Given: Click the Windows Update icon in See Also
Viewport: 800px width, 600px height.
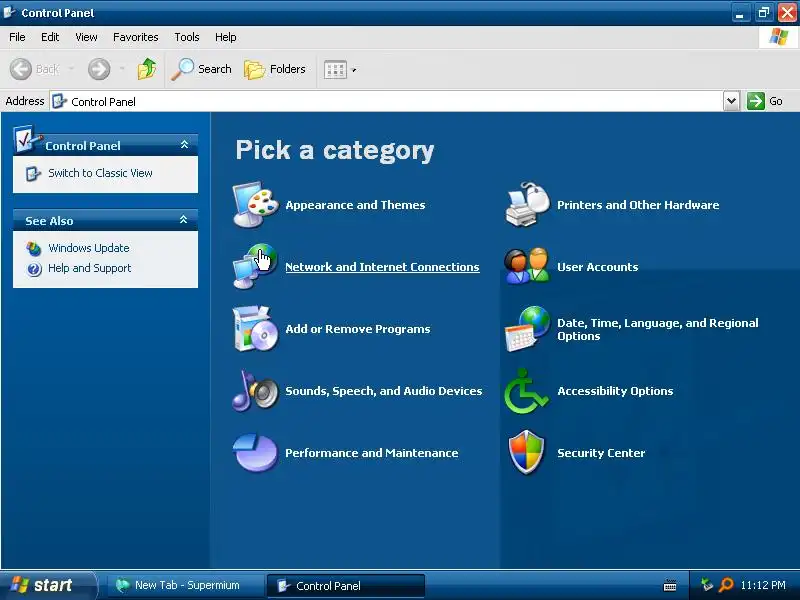Looking at the screenshot, I should click(x=34, y=248).
